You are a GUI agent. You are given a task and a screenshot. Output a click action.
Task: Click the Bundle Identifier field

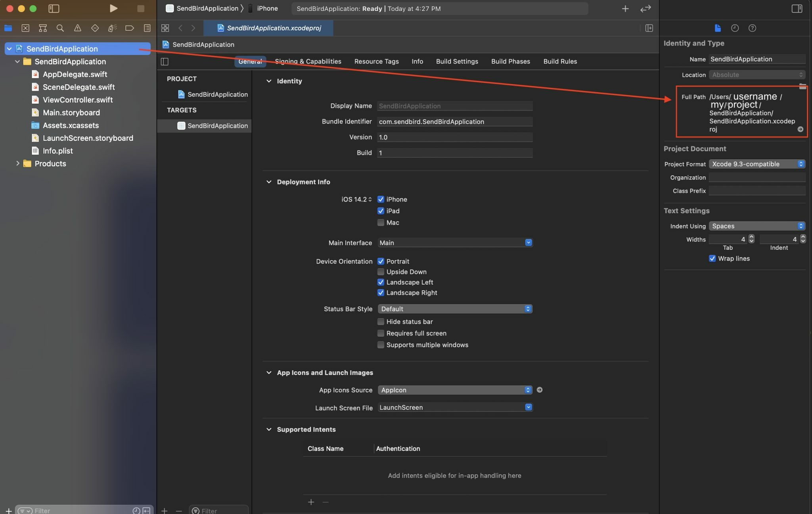click(x=455, y=122)
